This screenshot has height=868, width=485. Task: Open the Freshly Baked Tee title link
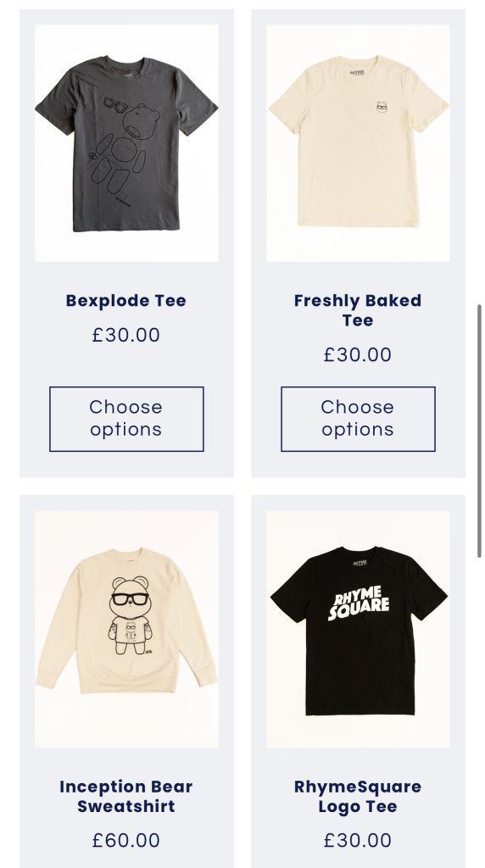click(x=358, y=310)
